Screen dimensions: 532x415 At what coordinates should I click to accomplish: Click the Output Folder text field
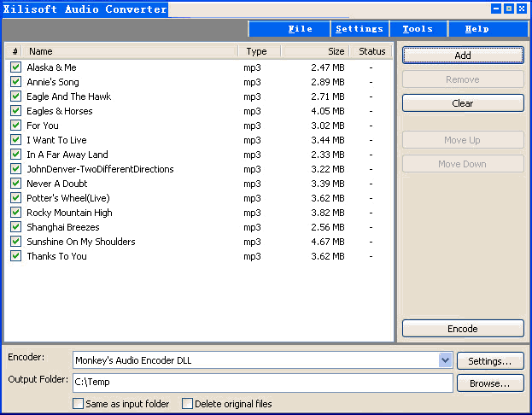pos(263,383)
